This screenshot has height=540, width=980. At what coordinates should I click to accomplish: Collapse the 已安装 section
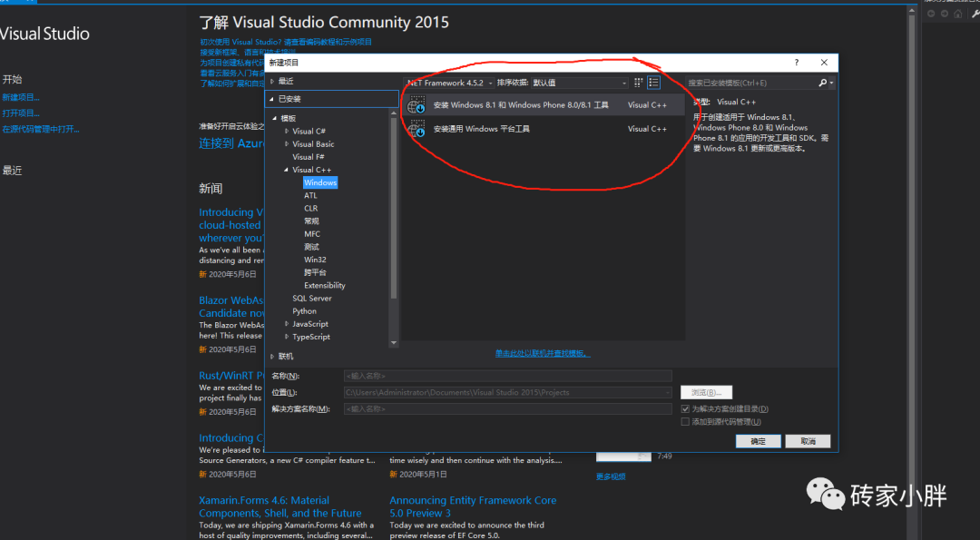tap(272, 99)
